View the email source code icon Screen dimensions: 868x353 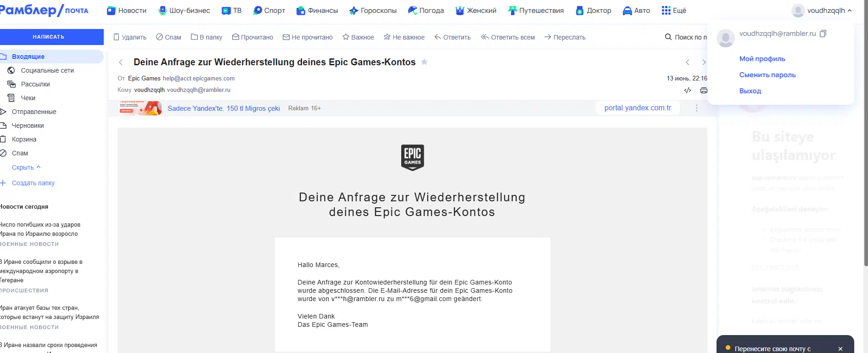click(x=688, y=91)
